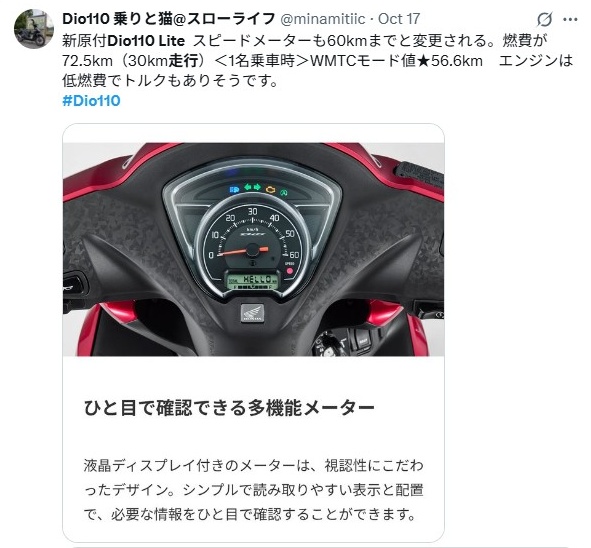Click the tweet text mentioning WMTCモード値
The height and width of the screenshot is (548, 591).
coord(317,60)
